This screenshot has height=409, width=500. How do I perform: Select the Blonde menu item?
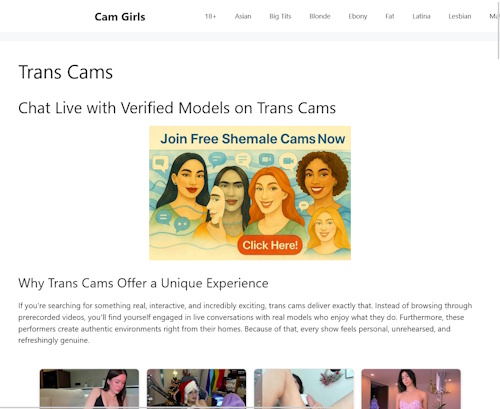(x=320, y=16)
